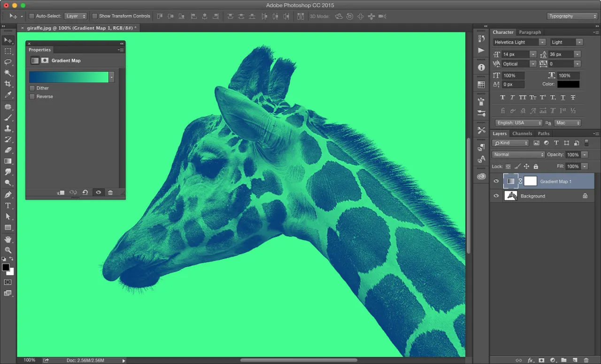Open the Opacity dropdown arrow

pyautogui.click(x=585, y=154)
